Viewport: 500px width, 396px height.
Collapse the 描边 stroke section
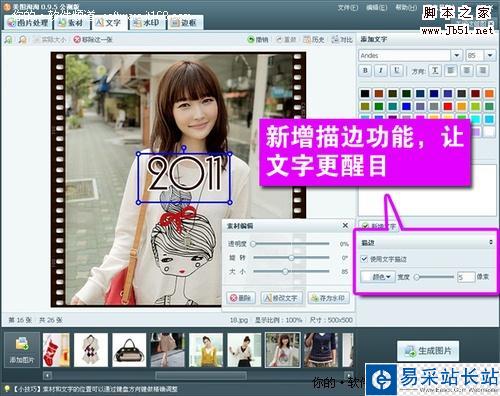tap(490, 242)
